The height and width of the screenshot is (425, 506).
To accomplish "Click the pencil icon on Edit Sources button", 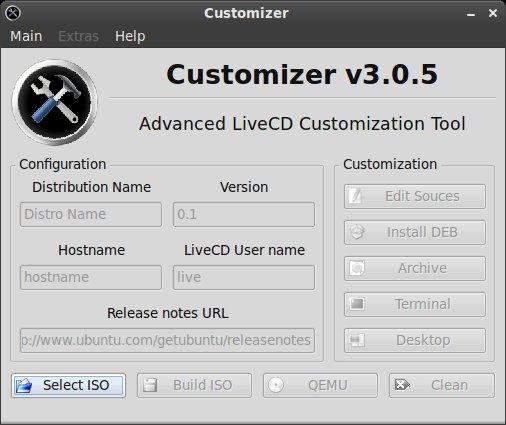I will [x=357, y=196].
